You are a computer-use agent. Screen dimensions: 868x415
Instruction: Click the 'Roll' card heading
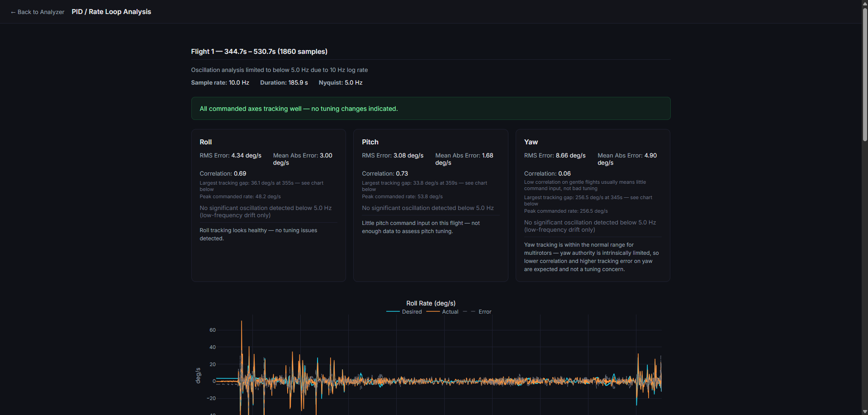pos(206,142)
